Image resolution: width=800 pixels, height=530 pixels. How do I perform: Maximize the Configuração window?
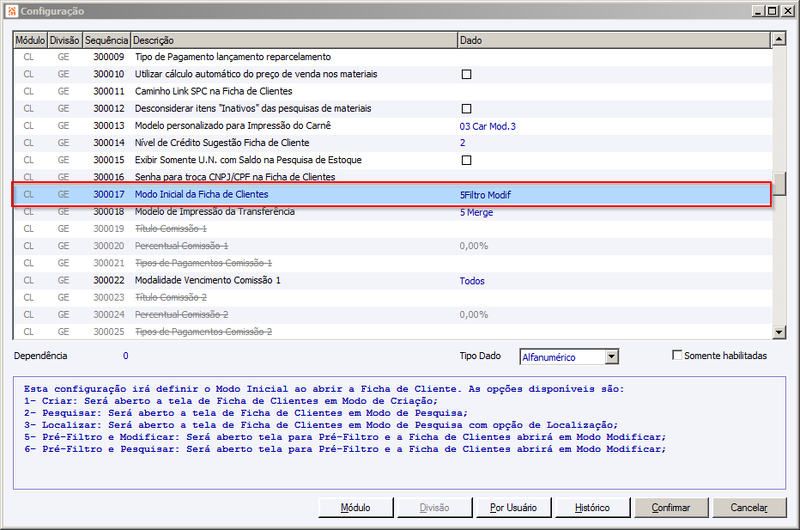(772, 11)
